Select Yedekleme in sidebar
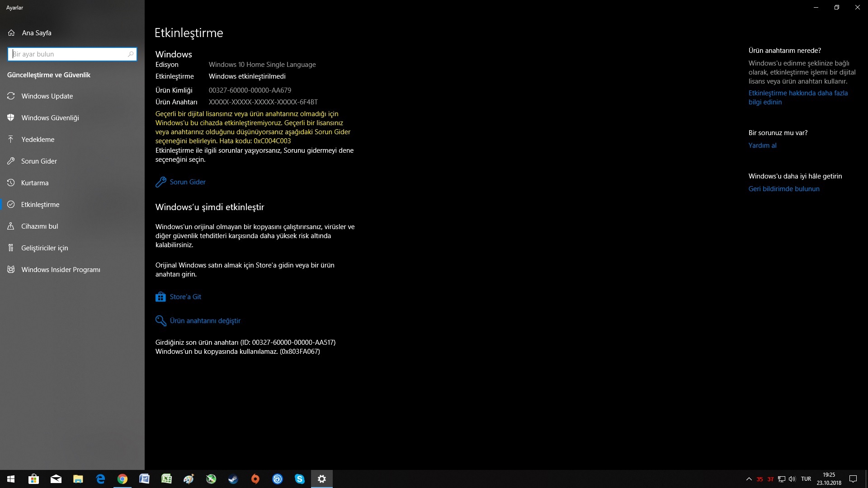The image size is (868, 488). coord(38,140)
